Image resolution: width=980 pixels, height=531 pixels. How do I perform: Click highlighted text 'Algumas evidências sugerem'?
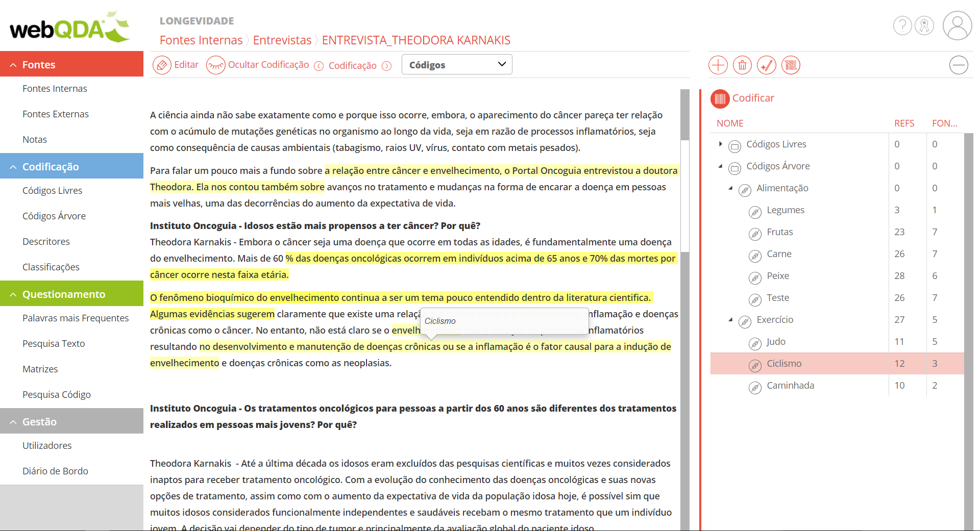pos(212,314)
